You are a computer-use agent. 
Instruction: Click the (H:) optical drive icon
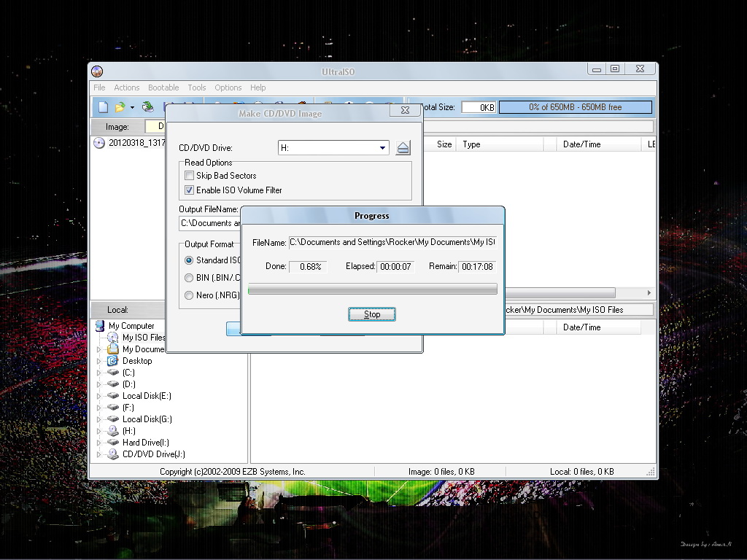[x=113, y=431]
